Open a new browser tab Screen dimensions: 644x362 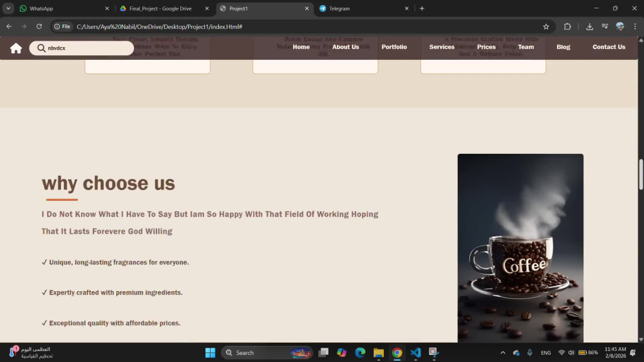[x=422, y=8]
